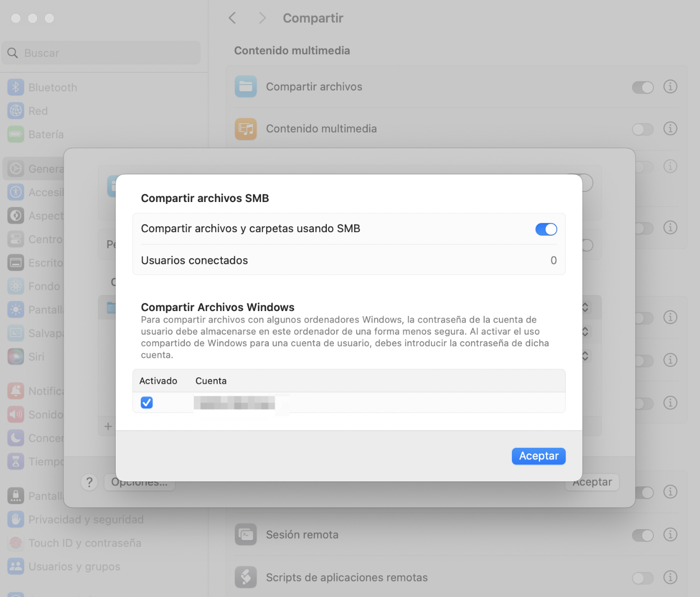700x597 pixels.
Task: Click the Batería icon in sidebar
Action: pyautogui.click(x=16, y=134)
